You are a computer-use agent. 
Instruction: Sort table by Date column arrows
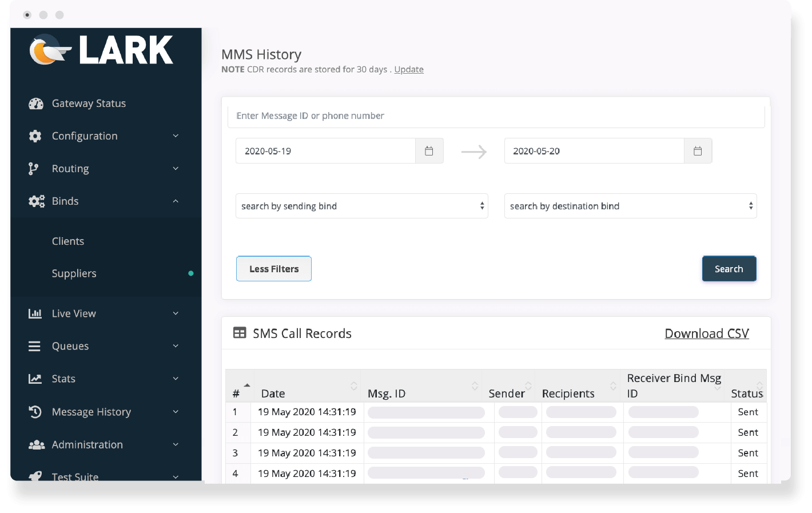(354, 386)
